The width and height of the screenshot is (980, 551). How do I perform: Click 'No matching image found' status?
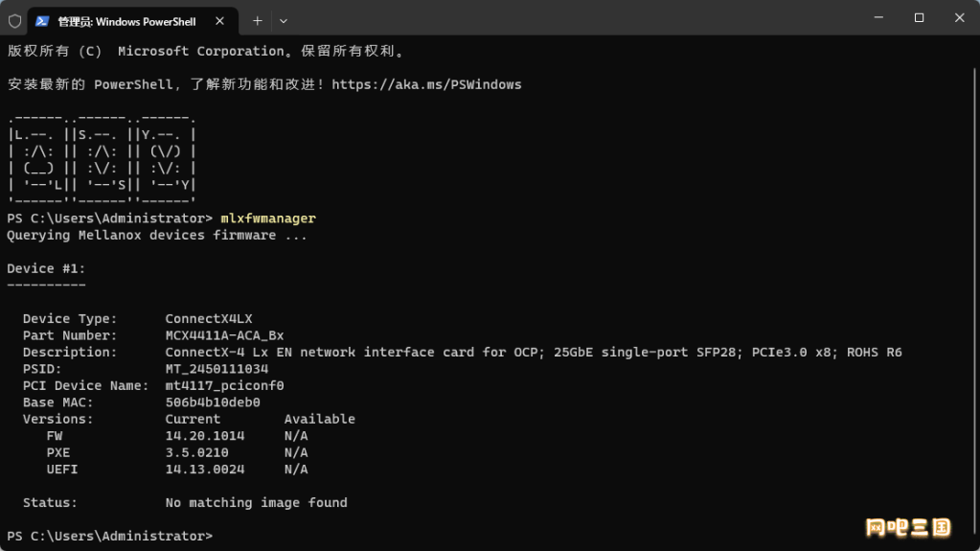point(256,503)
